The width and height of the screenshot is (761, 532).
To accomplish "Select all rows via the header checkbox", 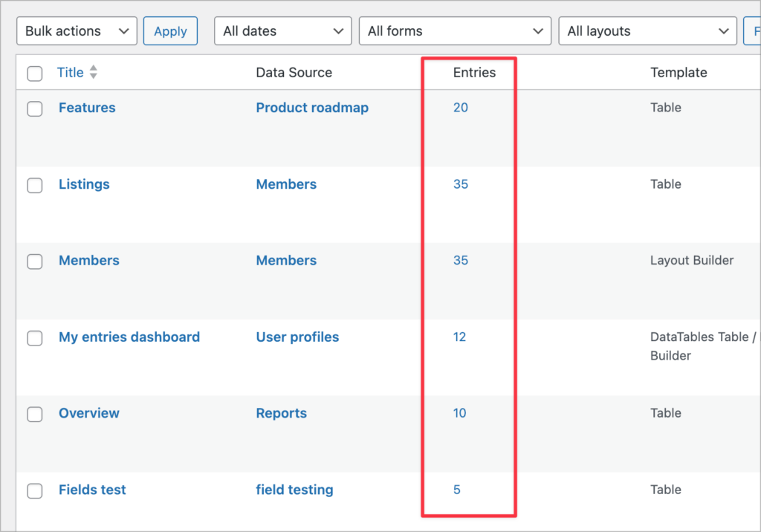I will point(34,72).
